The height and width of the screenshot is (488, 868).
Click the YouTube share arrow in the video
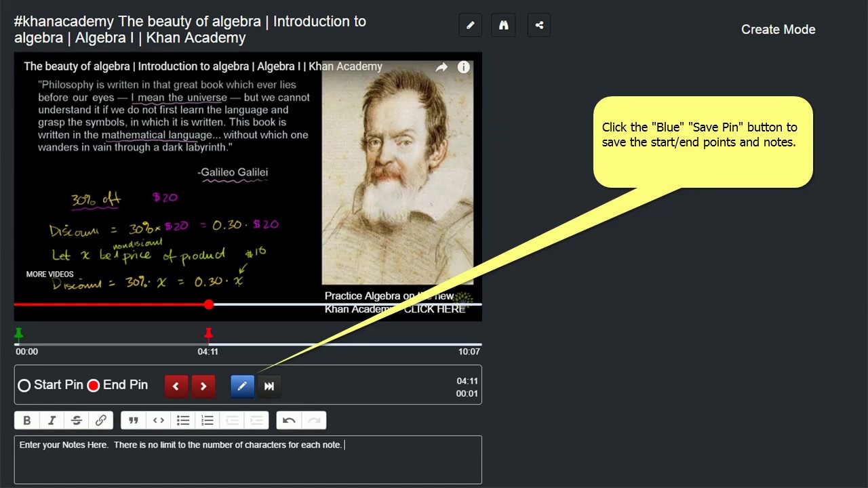441,67
